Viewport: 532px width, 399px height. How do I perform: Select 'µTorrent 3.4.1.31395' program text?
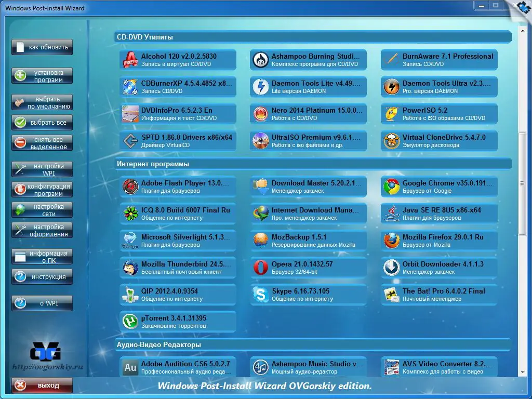tap(174, 318)
